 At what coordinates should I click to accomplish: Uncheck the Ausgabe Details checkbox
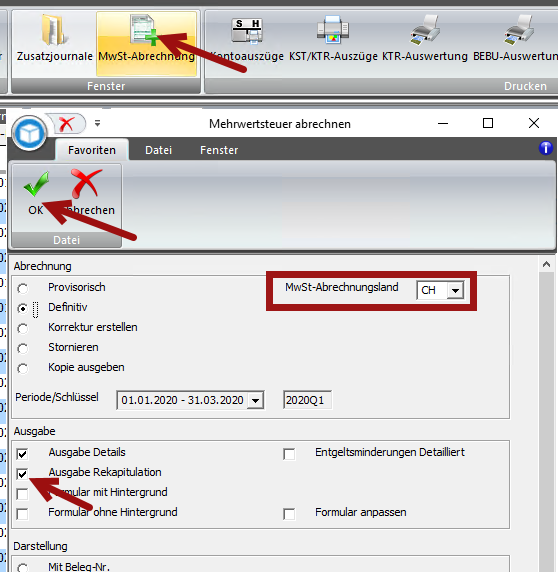(22, 454)
